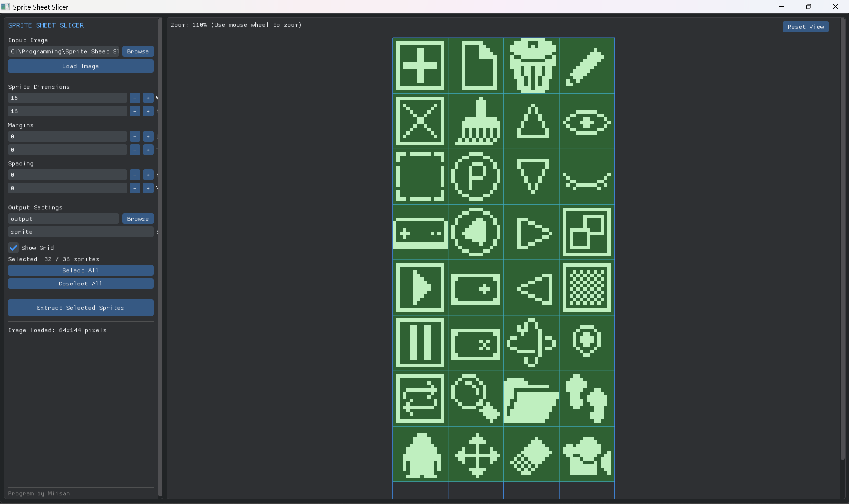Increase horizontal spacing with plus button
Screen dimensions: 849x504
pyautogui.click(x=148, y=175)
